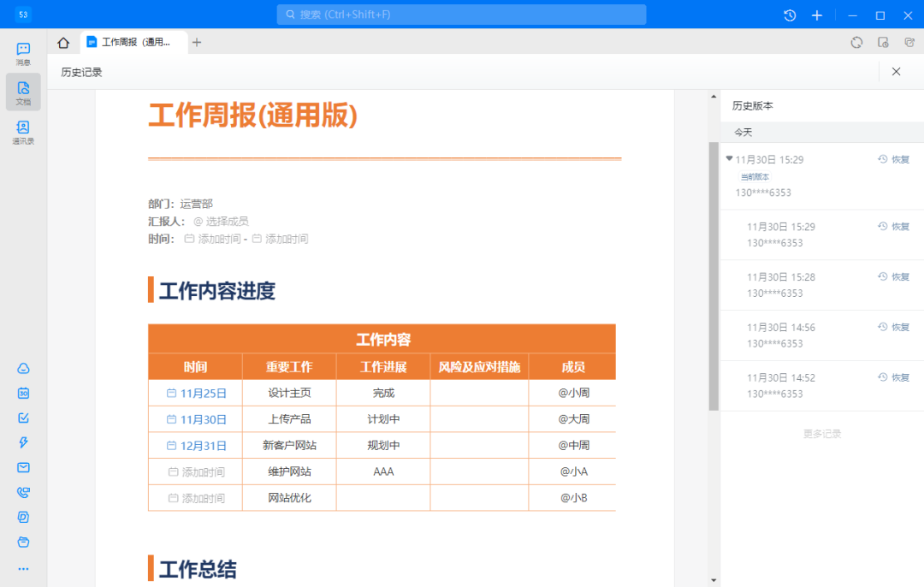The image size is (924, 587).
Task: Expand the 11月30日 15:29 current version entry
Action: point(730,158)
